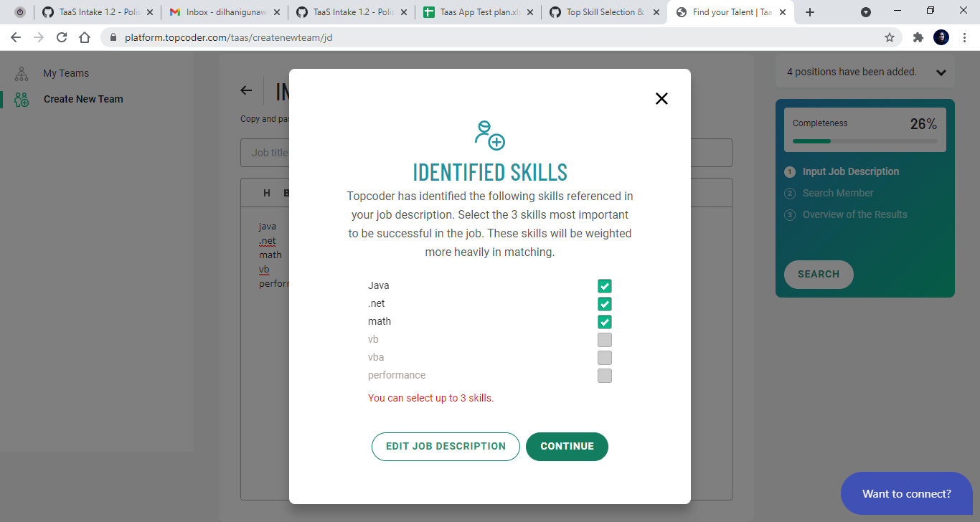The width and height of the screenshot is (980, 522).
Task: Click the Create New Team icon
Action: point(22,100)
